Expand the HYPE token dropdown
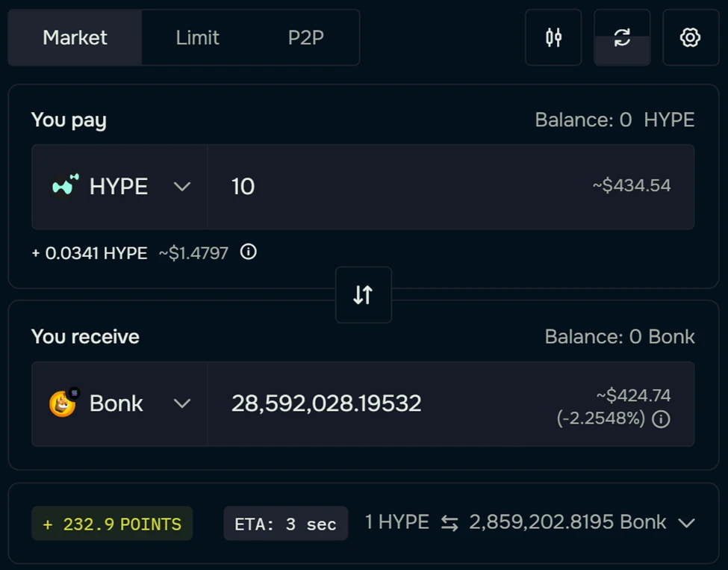 (x=182, y=187)
